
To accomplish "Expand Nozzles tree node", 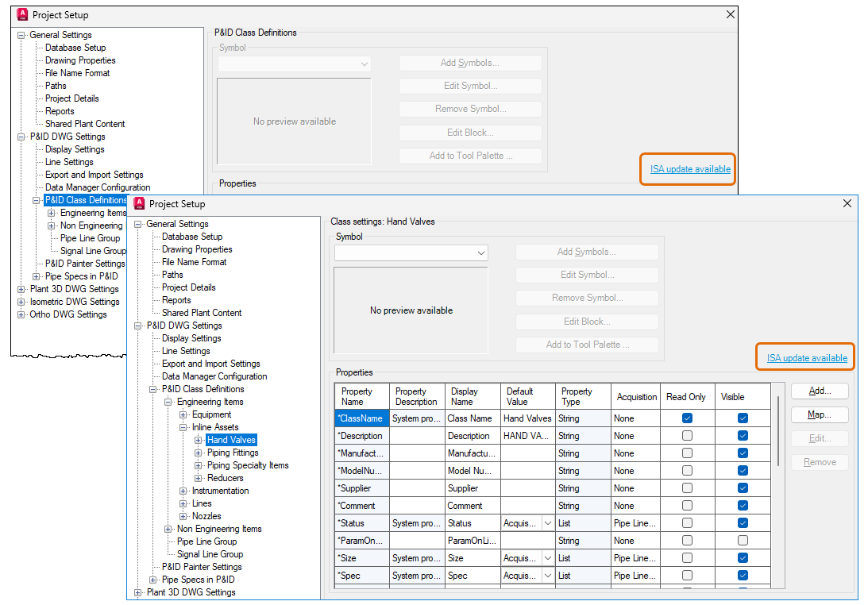I will coord(183,516).
